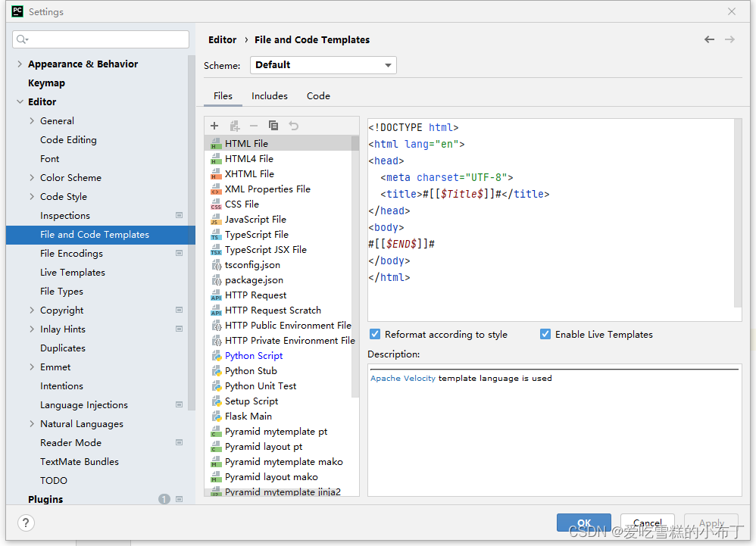Expand the Code Style subsection
This screenshot has height=546, width=756.
pos(32,196)
